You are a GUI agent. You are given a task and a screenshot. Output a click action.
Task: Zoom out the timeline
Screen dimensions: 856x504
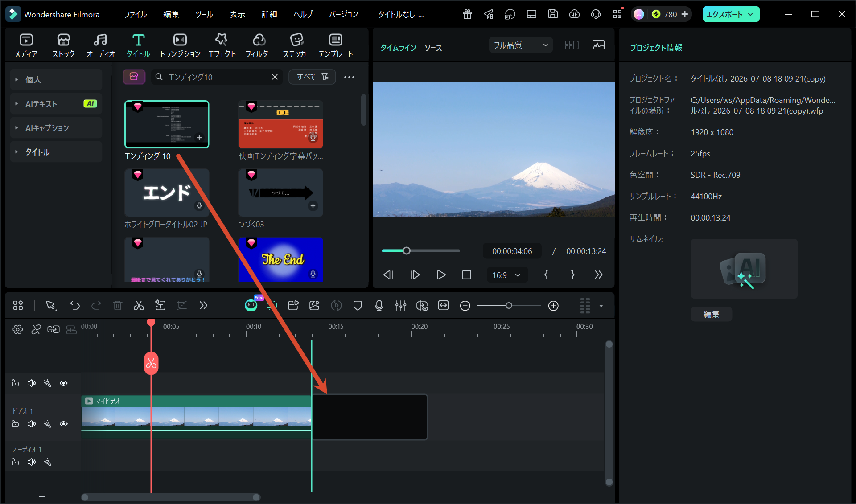tap(465, 306)
